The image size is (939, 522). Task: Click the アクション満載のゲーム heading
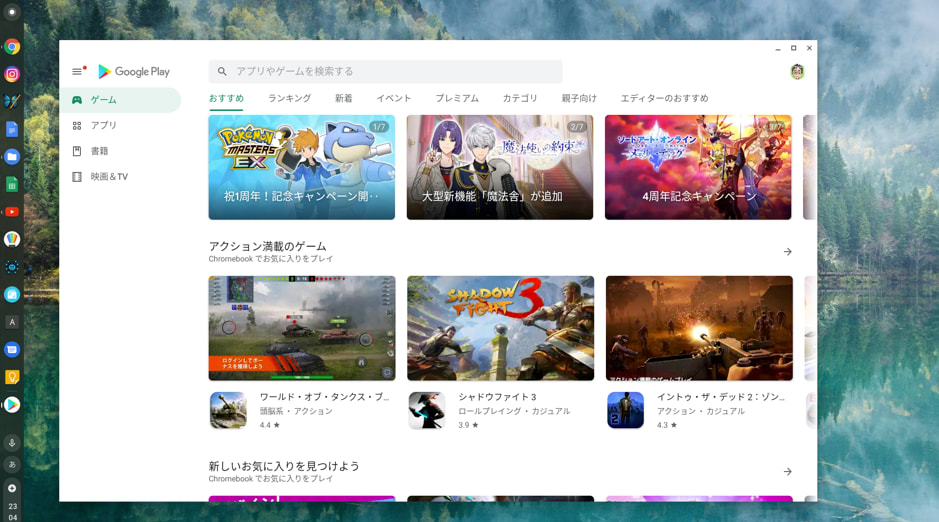tap(268, 246)
